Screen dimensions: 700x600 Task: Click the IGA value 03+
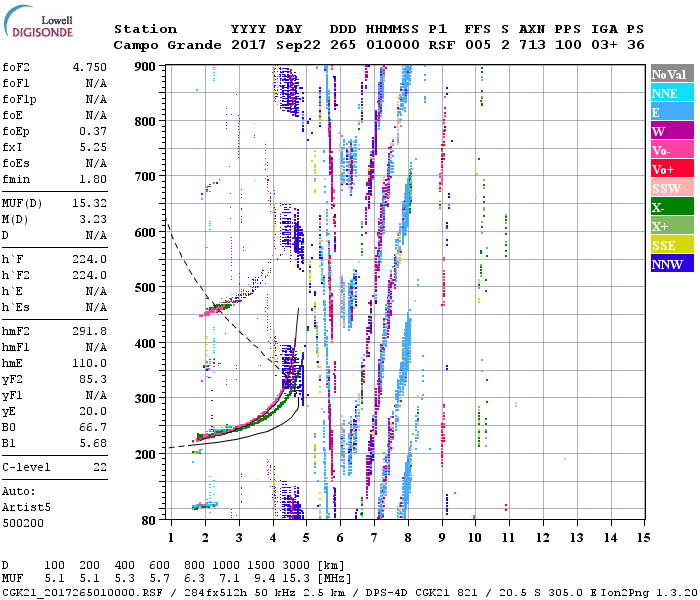tap(604, 45)
